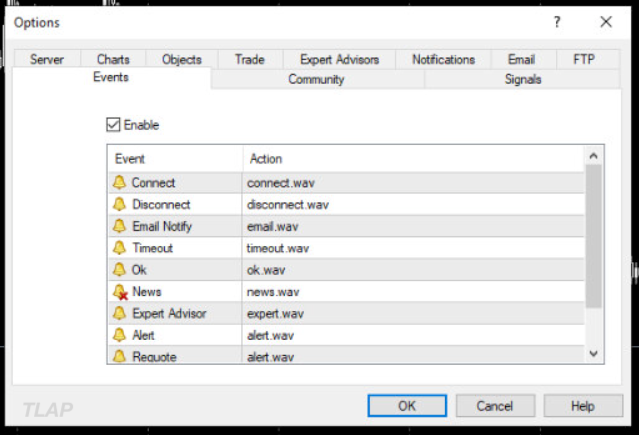Click the bell icon beside Requote
Image resolution: width=639 pixels, height=435 pixels.
click(119, 356)
